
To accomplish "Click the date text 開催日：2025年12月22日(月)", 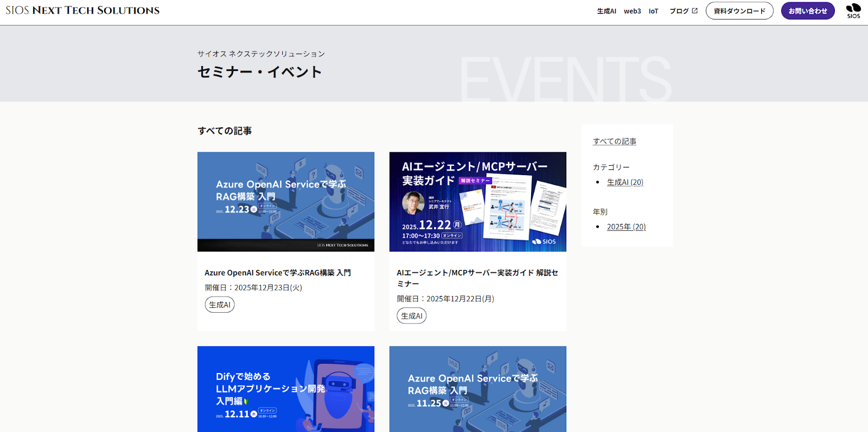I will (x=445, y=299).
